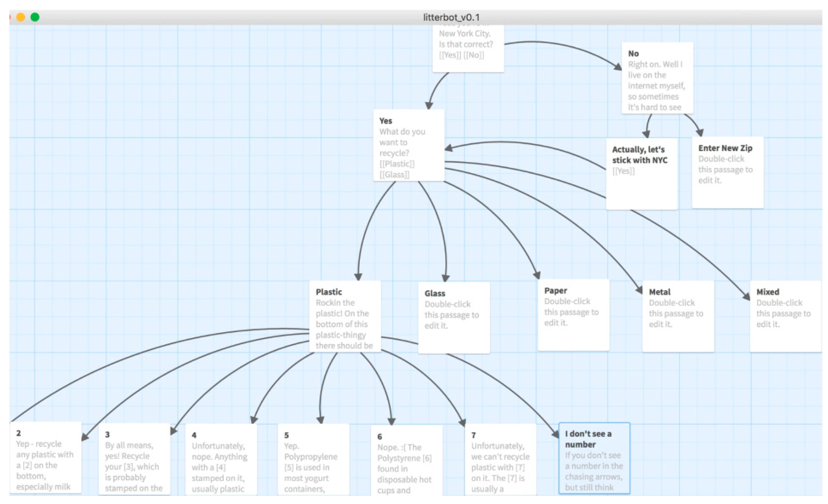The image size is (828, 504).
Task: Select passage '5' about Polypropylene
Action: [x=313, y=460]
